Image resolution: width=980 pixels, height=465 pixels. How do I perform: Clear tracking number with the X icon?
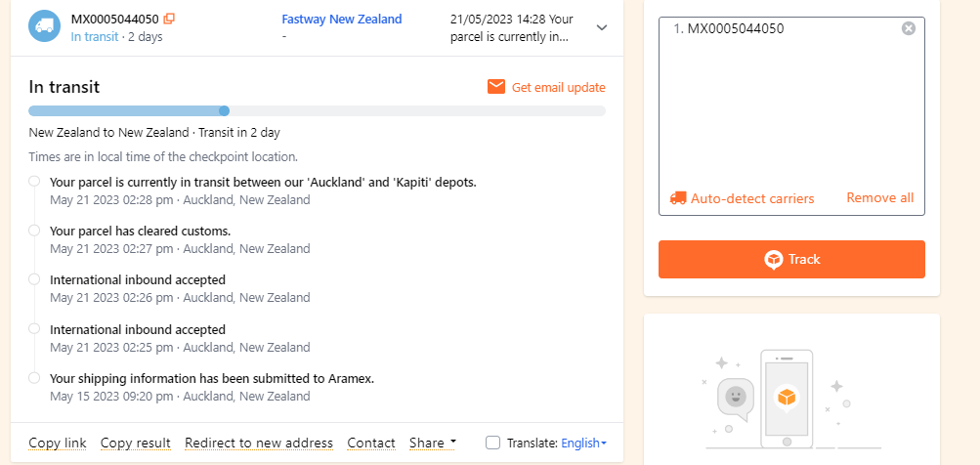click(909, 28)
